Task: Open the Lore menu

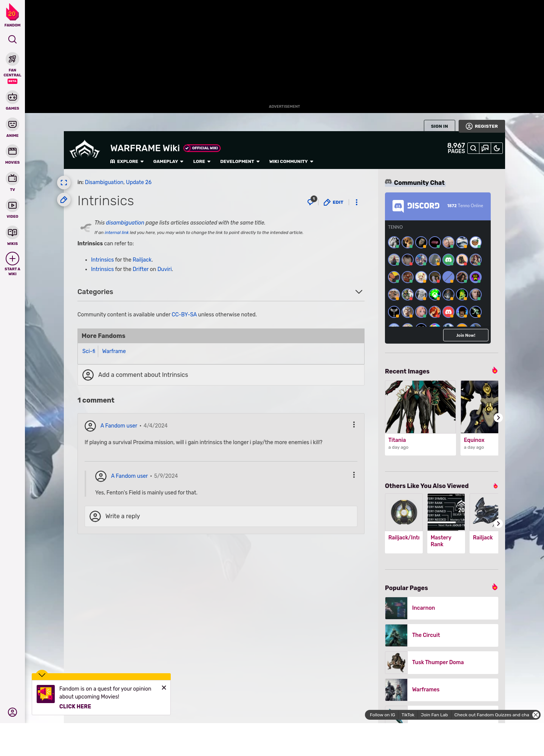Action: click(201, 161)
